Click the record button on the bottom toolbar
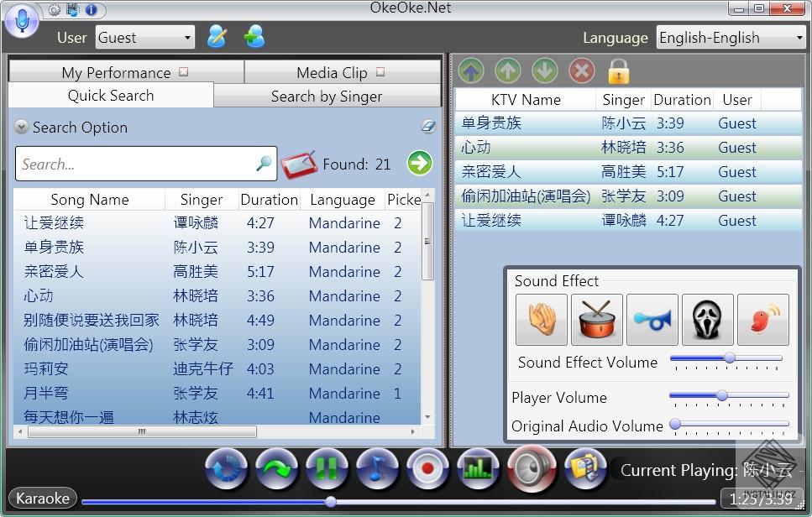Viewport: 812px width, 517px height. click(427, 470)
